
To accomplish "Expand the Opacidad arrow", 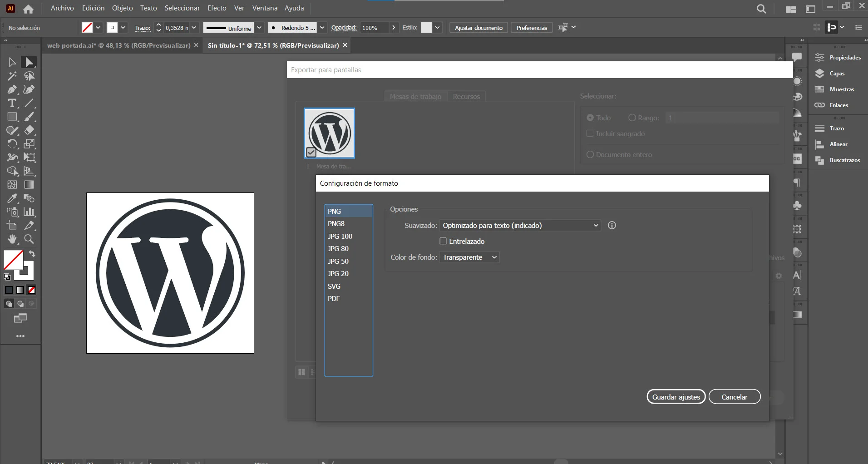I will (x=394, y=28).
